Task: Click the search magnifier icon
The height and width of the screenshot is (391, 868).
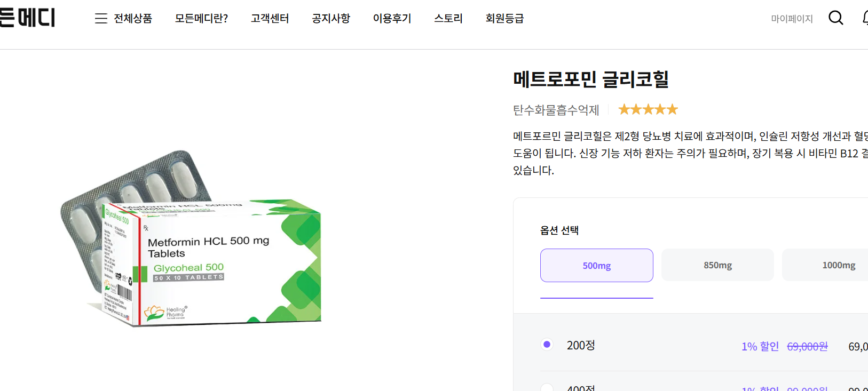Action: tap(836, 18)
